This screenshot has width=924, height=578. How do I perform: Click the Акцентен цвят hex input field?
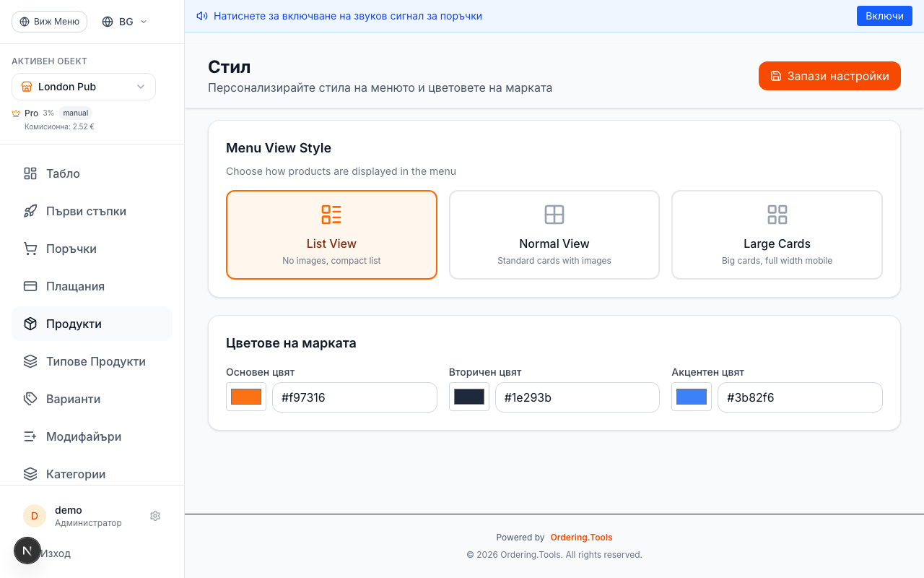point(799,397)
